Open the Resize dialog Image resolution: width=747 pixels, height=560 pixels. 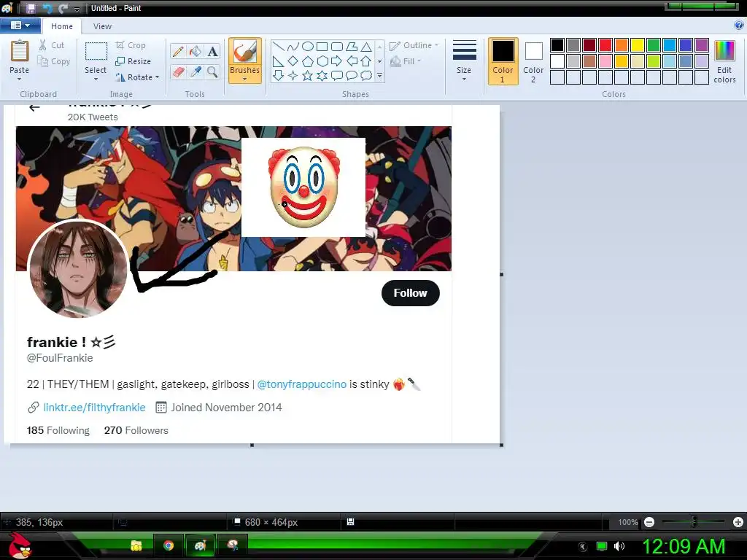tap(133, 61)
